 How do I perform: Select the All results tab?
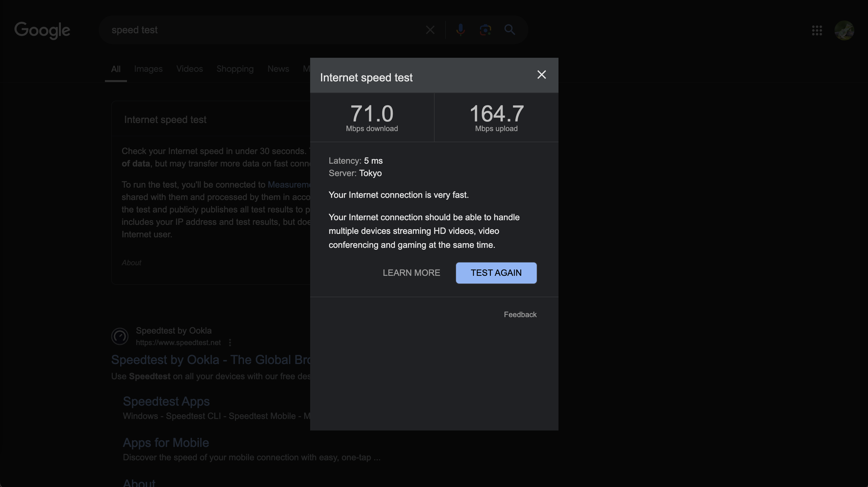[x=115, y=69]
